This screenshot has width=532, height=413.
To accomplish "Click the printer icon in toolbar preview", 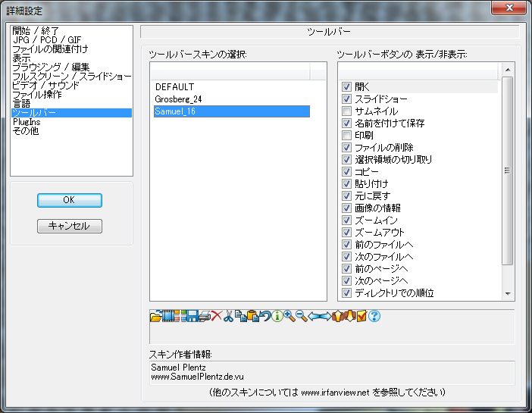I will (205, 316).
